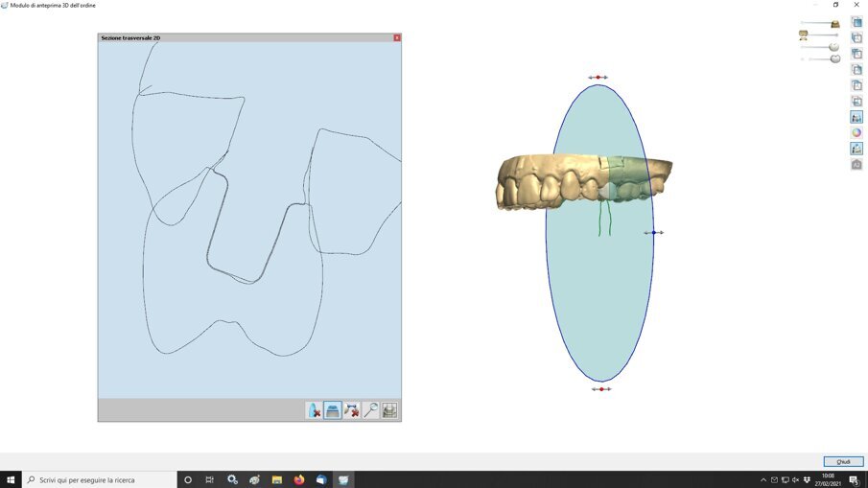Select the third view orientation icon
The width and height of the screenshot is (868, 488).
(x=856, y=54)
